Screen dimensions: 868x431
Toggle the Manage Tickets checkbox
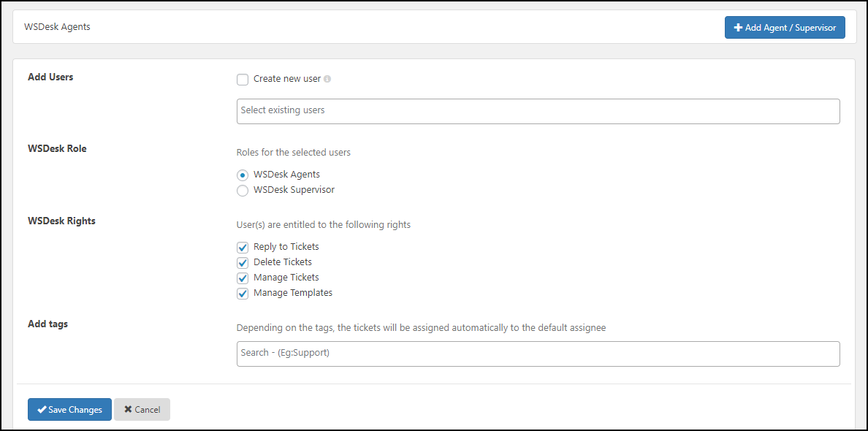[x=243, y=278]
